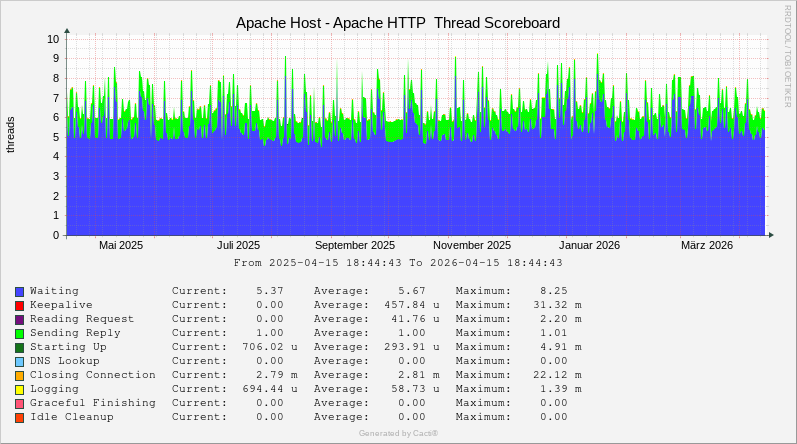Screen dimensions: 797x444
Task: Click the threads y-axis label
Action: (11, 135)
